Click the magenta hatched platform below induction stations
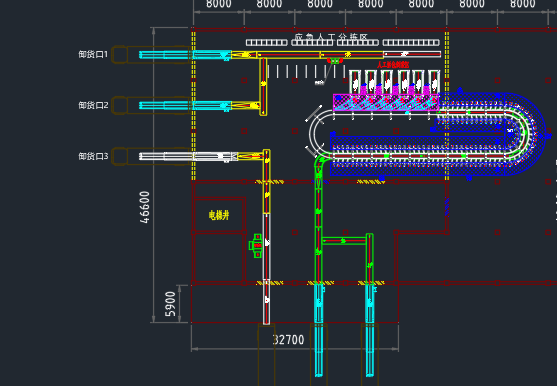557x386 pixels. (x=386, y=102)
